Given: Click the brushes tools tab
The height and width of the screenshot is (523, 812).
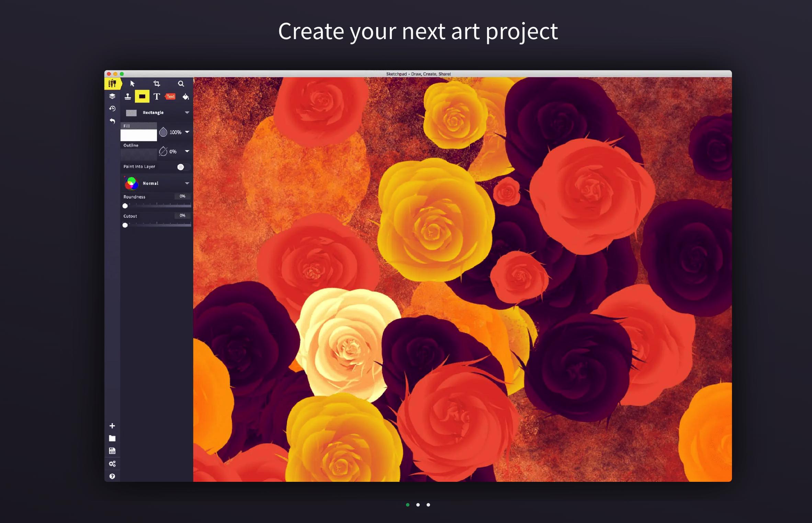Looking at the screenshot, I should (112, 84).
